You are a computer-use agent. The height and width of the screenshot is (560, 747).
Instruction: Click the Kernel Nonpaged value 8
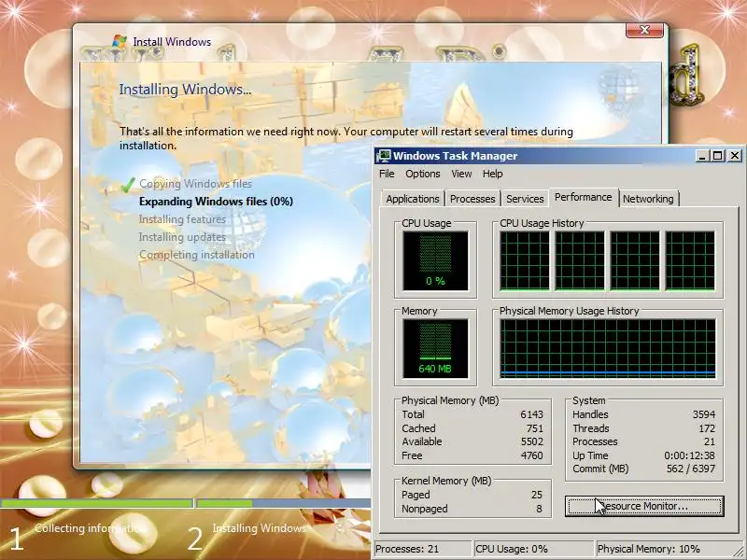(x=540, y=509)
